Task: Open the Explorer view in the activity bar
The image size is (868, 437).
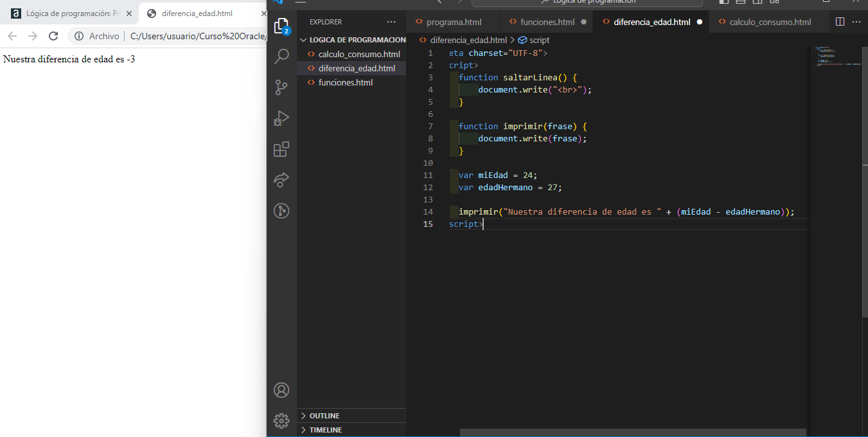Action: click(x=281, y=26)
